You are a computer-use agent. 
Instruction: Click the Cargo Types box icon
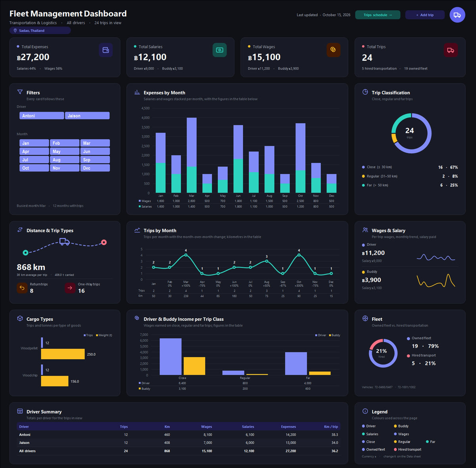20,318
